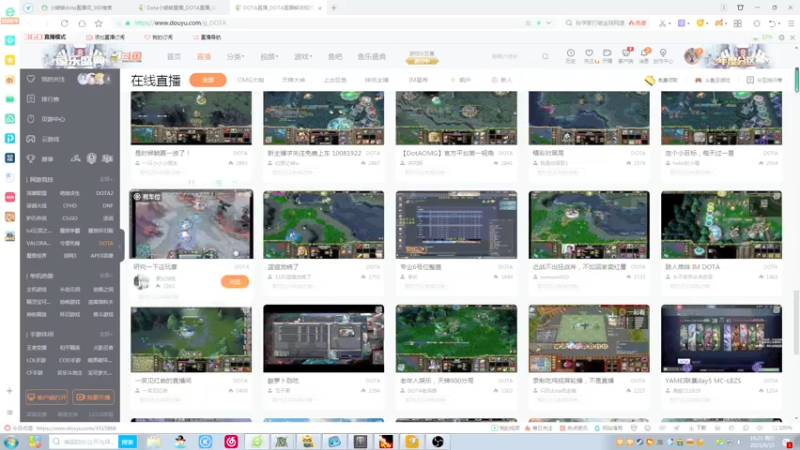The height and width of the screenshot is (450, 800).
Task: Click the undo arrow icon in browser toolbar
Action: click(x=772, y=23)
